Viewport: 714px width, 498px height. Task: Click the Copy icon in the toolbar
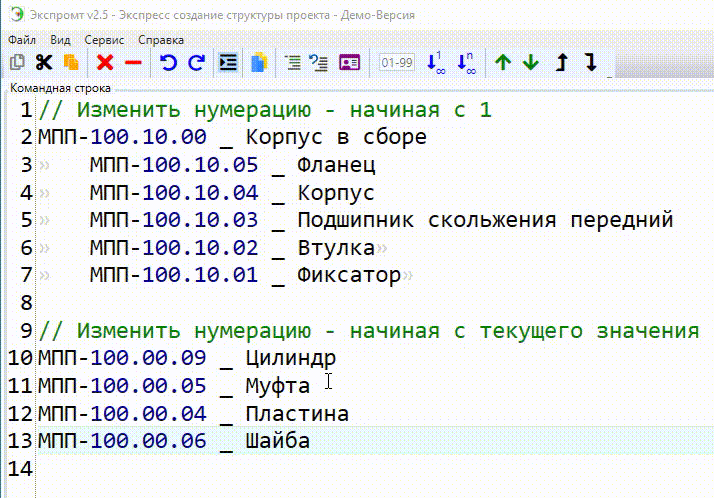17,62
